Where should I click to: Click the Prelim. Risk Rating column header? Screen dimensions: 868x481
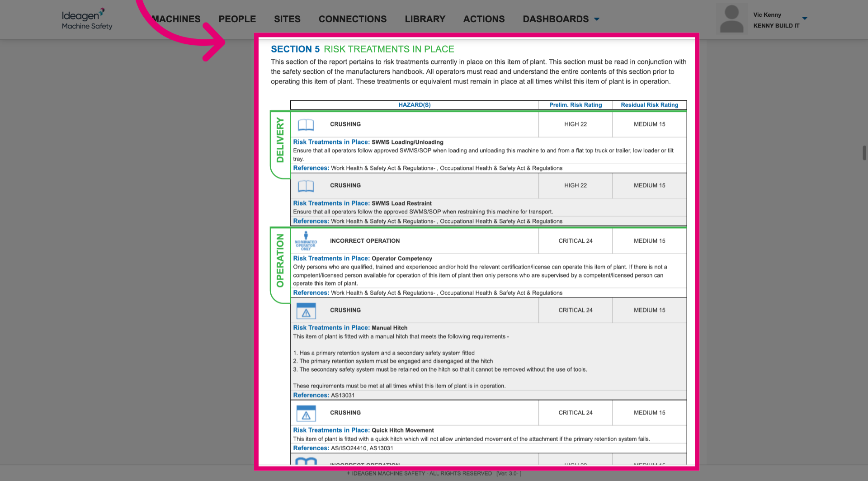tap(576, 105)
